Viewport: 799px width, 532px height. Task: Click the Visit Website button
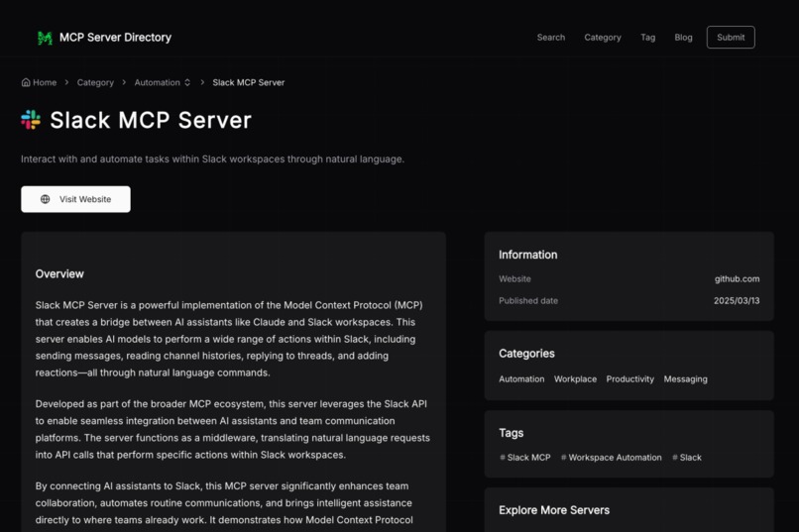click(x=75, y=199)
